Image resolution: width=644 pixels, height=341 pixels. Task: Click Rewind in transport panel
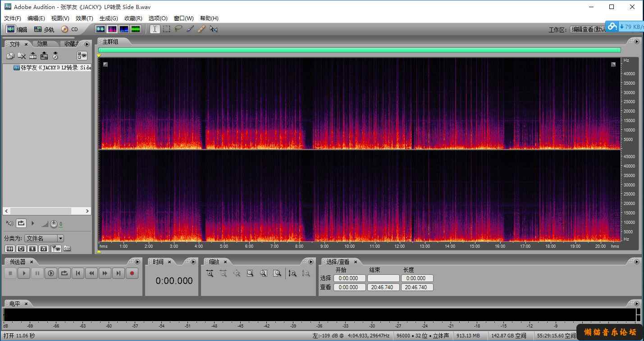(x=91, y=273)
